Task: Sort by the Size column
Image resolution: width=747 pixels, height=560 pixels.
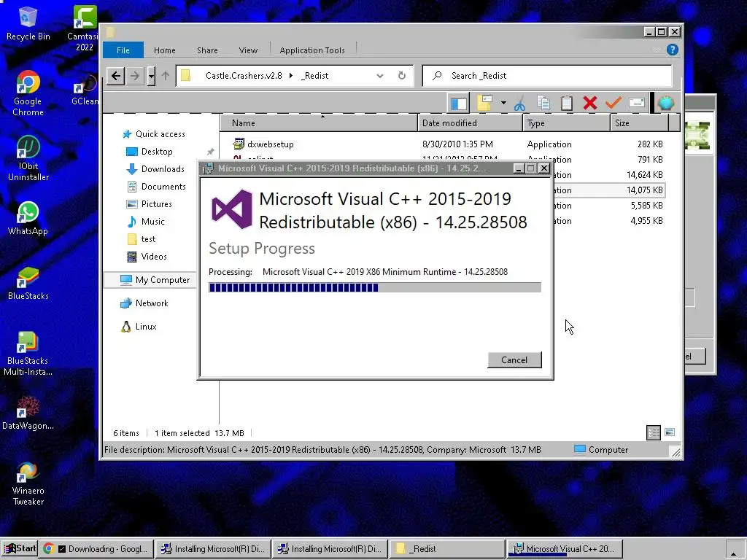Action: click(639, 122)
